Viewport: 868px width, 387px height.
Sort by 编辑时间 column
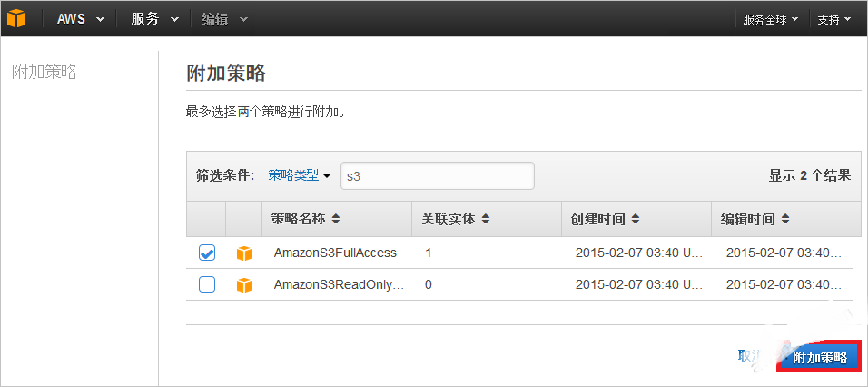755,219
